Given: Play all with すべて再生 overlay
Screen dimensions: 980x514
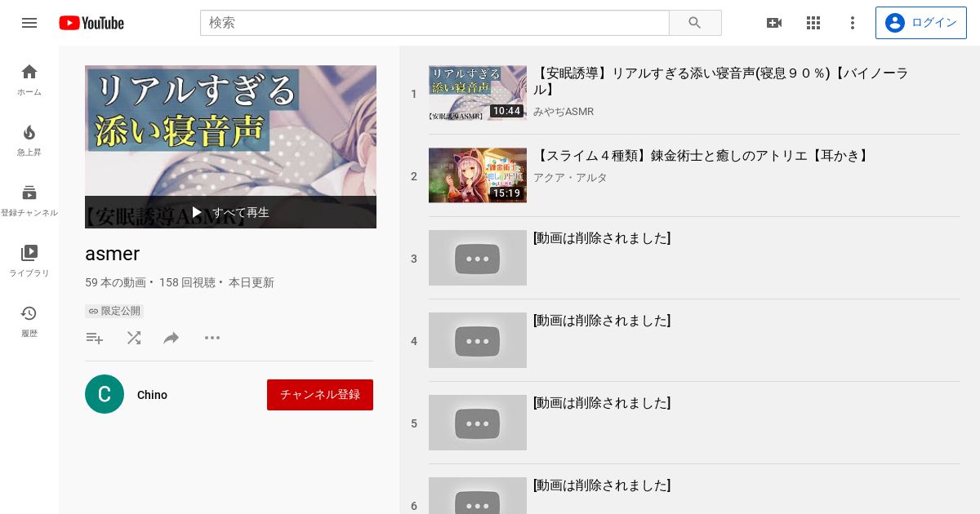Looking at the screenshot, I should [x=230, y=212].
